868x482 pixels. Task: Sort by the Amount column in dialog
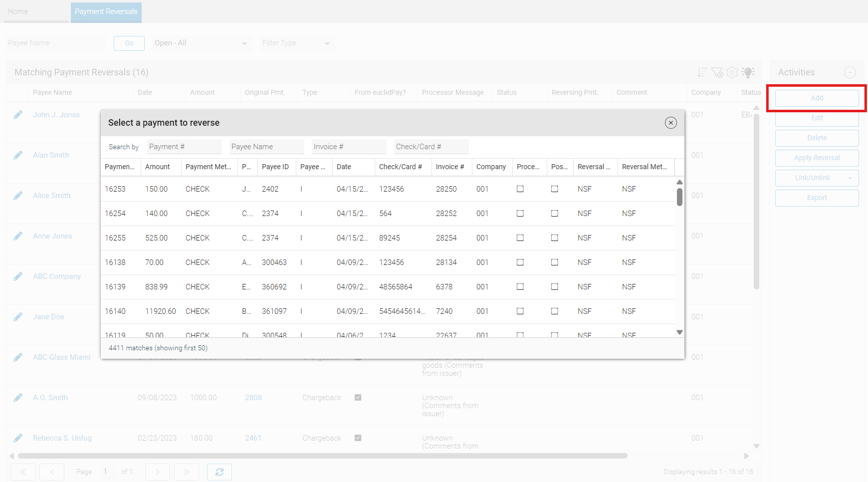coord(161,167)
